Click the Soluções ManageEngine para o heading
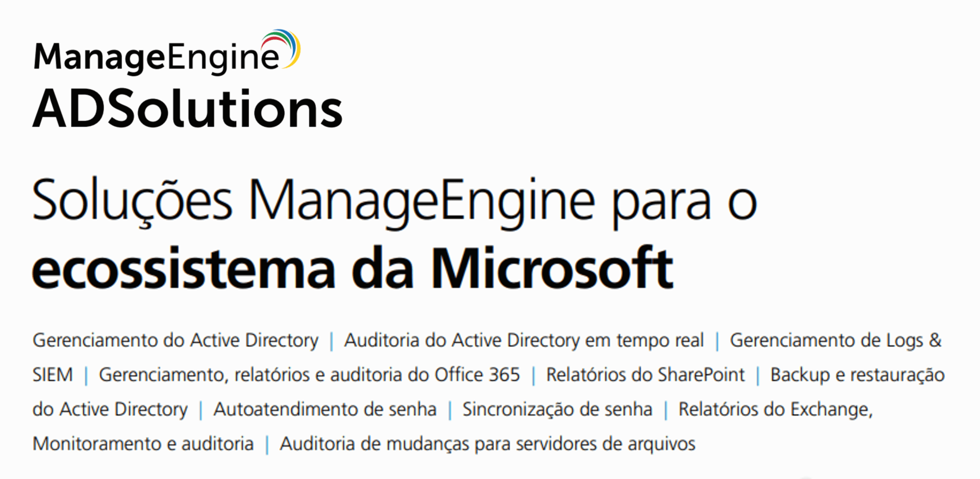 pos(394,200)
